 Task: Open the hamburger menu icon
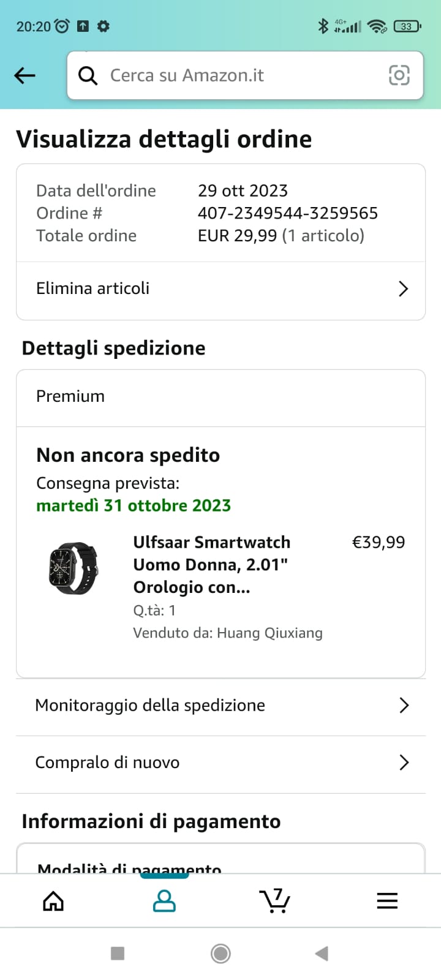click(387, 900)
